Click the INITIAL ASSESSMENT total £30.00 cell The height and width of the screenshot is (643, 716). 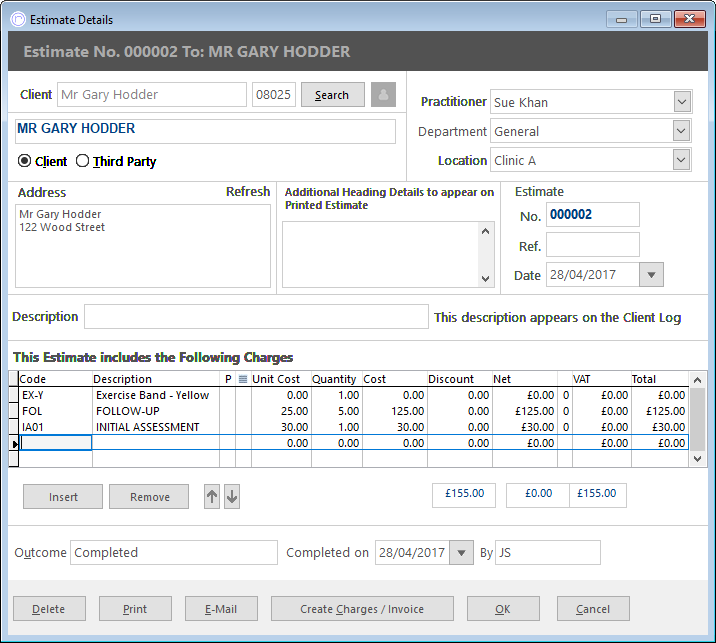pyautogui.click(x=660, y=427)
